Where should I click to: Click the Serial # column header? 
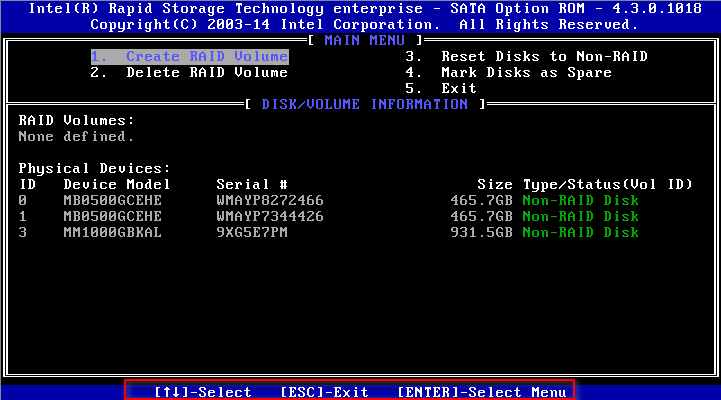tap(252, 184)
